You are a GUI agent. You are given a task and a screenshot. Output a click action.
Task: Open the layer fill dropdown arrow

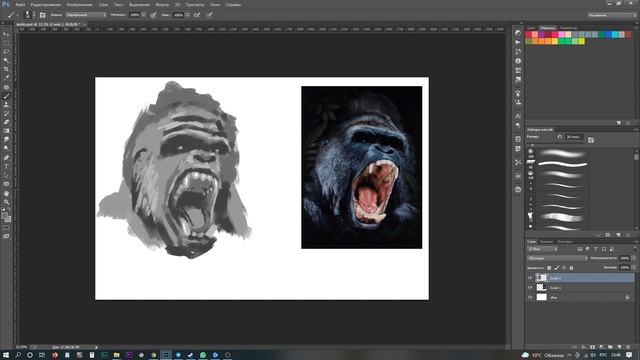(x=634, y=268)
